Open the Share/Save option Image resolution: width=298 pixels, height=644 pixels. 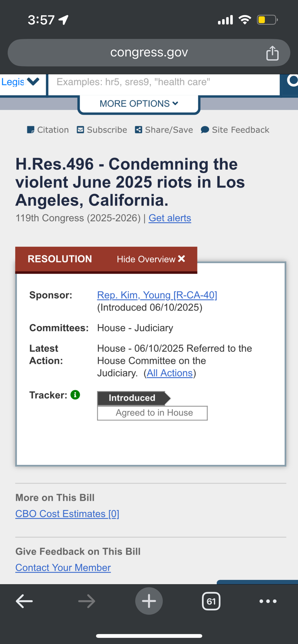[164, 130]
